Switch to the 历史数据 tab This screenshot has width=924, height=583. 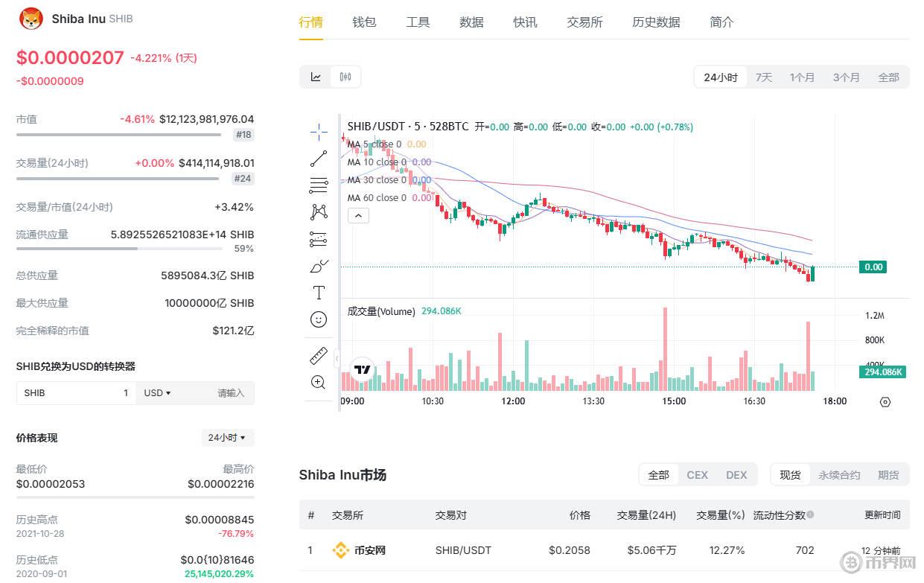656,22
